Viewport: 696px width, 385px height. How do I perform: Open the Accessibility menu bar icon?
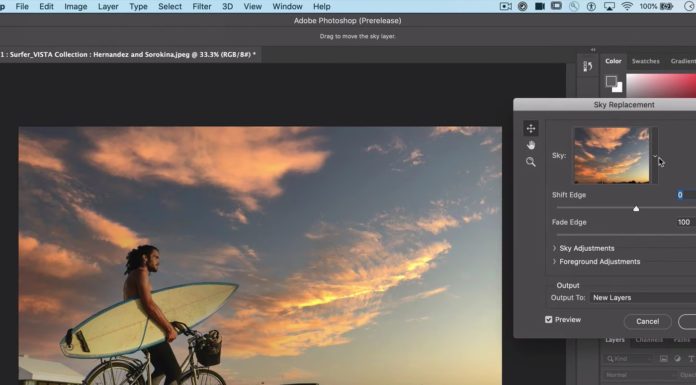click(591, 6)
